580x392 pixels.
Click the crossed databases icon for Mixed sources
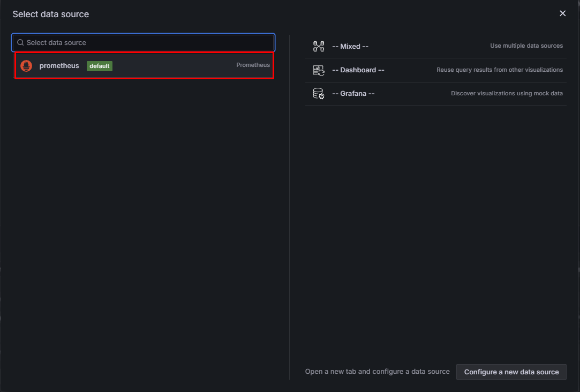[x=318, y=46]
